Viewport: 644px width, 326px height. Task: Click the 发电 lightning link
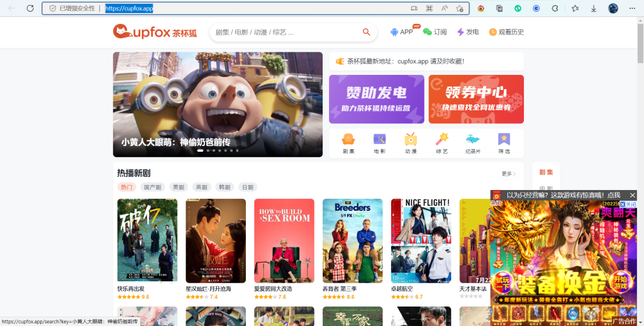pos(468,32)
